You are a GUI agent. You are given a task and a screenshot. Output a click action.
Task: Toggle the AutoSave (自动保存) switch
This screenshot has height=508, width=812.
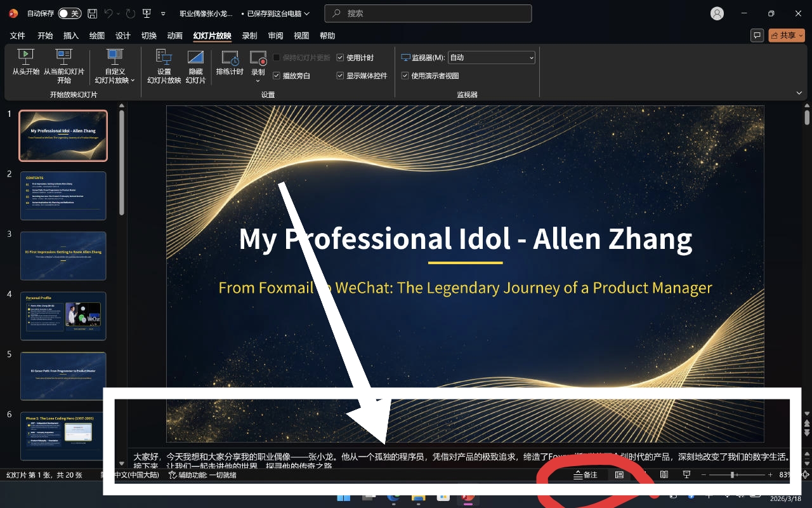(x=69, y=13)
